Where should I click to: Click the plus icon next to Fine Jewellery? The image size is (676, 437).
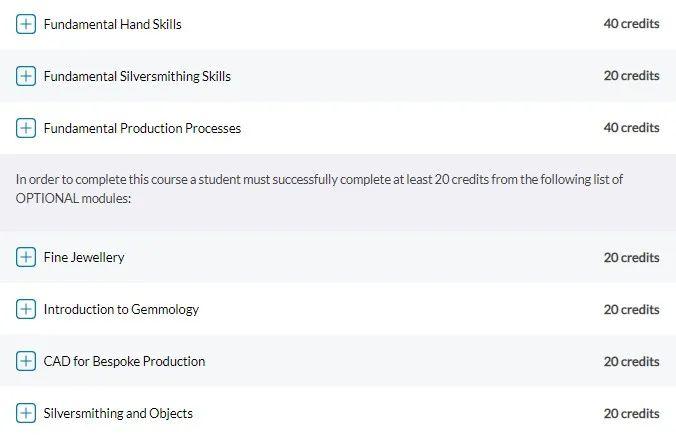coord(26,257)
